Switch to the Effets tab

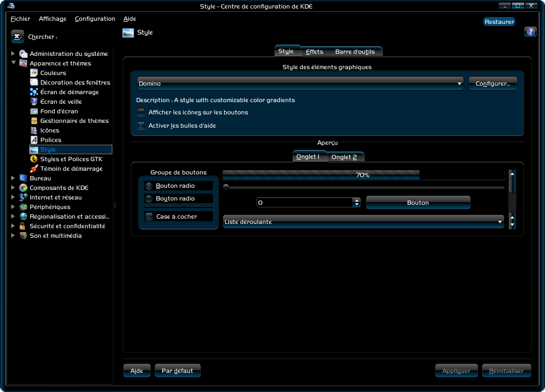click(315, 52)
